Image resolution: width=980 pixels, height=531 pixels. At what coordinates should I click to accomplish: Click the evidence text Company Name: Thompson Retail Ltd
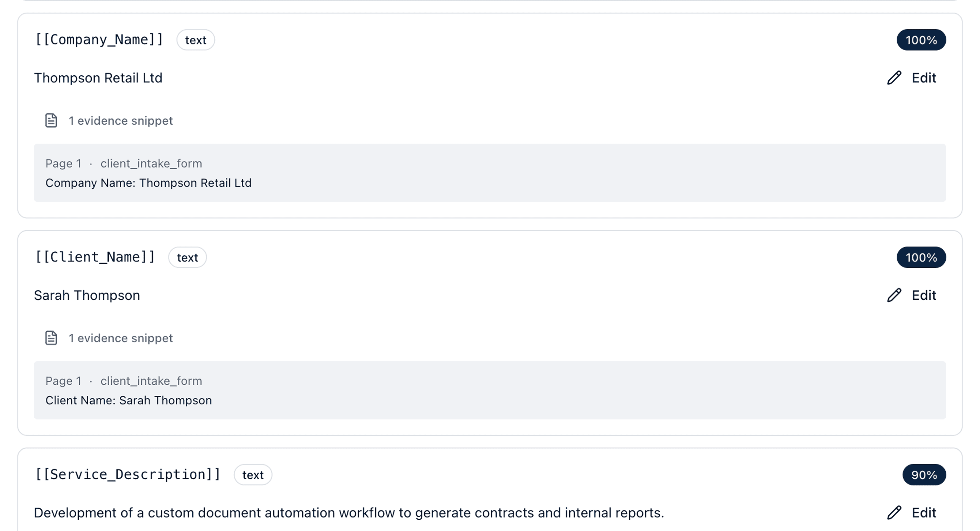tap(148, 183)
